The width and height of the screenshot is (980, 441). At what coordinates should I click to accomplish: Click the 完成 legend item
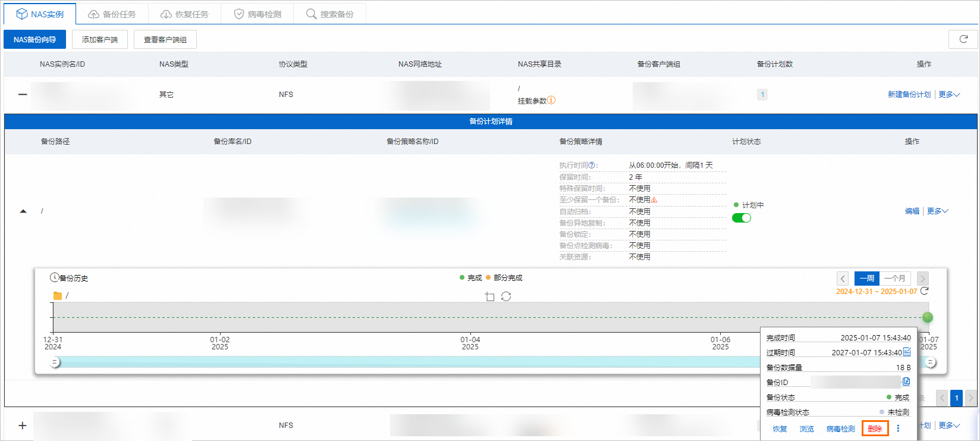470,278
